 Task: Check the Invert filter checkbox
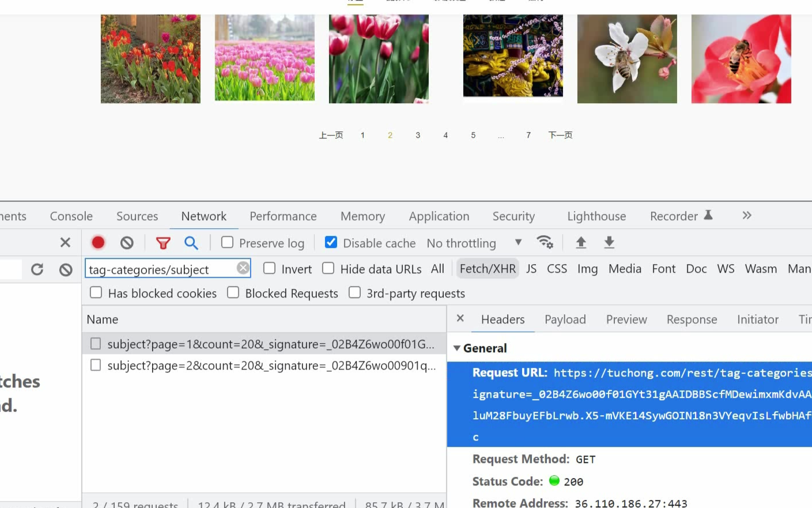(269, 269)
